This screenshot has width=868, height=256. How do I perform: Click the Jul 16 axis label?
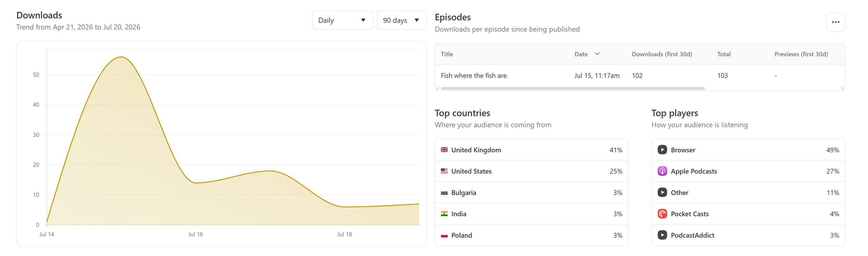pos(195,234)
